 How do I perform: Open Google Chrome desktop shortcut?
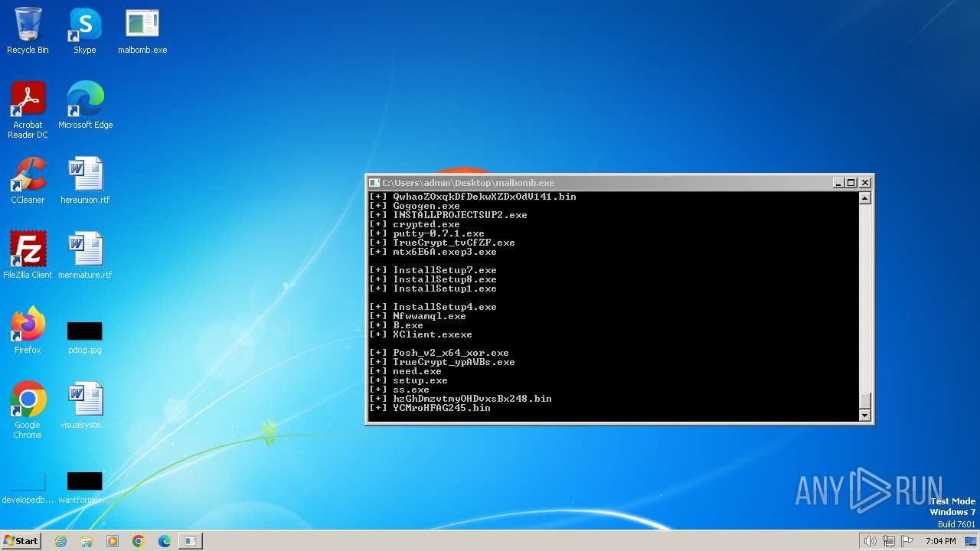[28, 410]
